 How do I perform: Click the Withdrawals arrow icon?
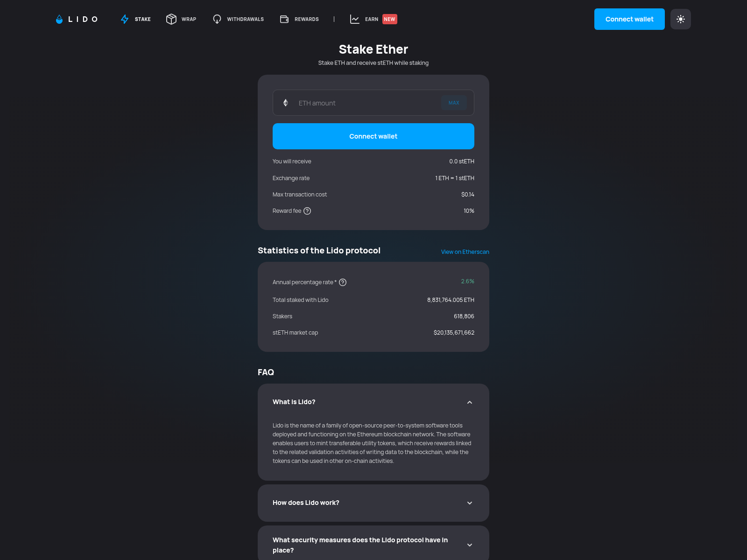(x=217, y=19)
